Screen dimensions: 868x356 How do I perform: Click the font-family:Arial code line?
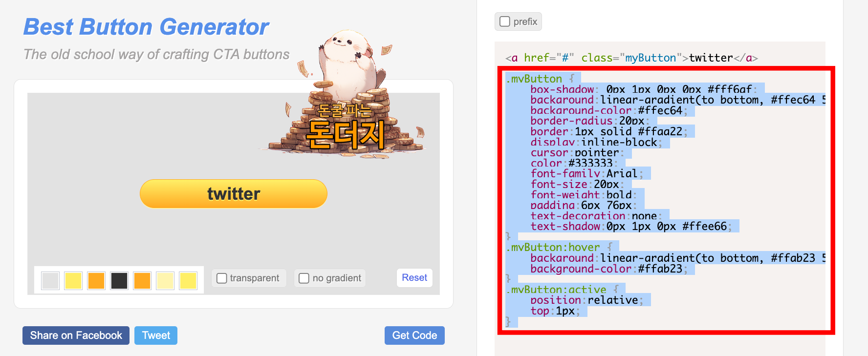[x=586, y=174]
